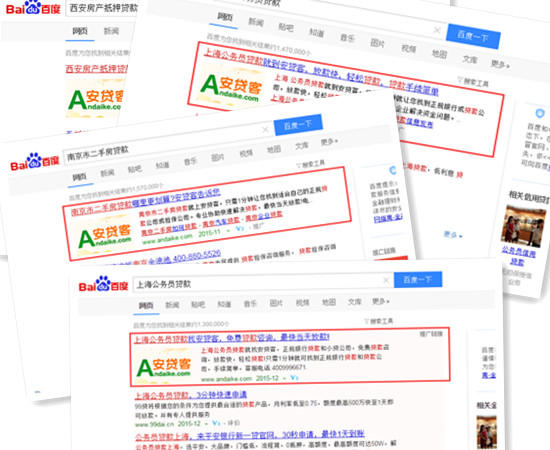Image resolution: width=550 pixels, height=450 pixels.
Task: Select 音乐 tab in 上海公务员贷款 window
Action: pyautogui.click(x=250, y=303)
